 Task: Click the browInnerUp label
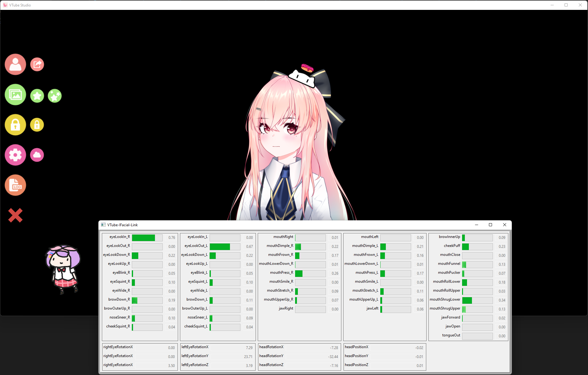[x=449, y=237]
